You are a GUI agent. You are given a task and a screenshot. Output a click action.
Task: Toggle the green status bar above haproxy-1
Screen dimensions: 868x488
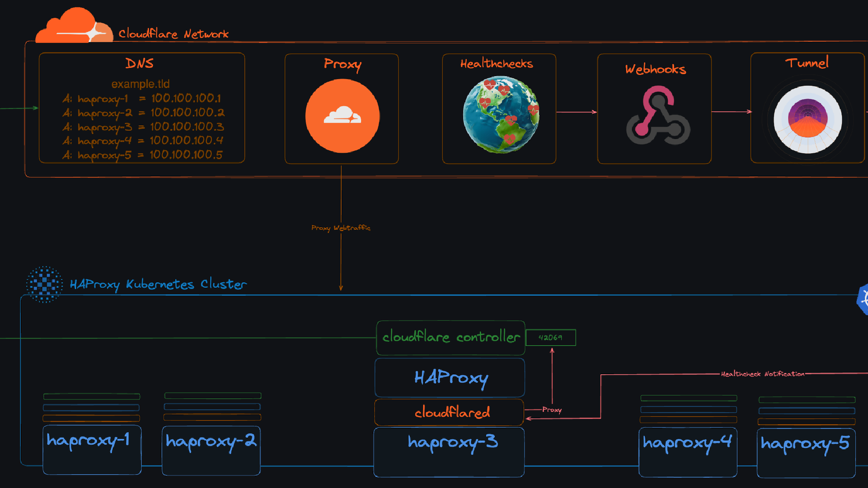point(91,396)
